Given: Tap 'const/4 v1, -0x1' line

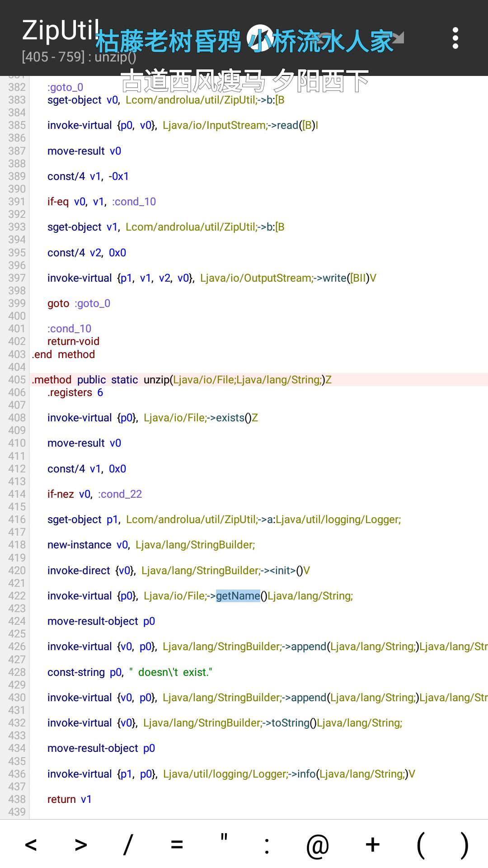Looking at the screenshot, I should (88, 176).
